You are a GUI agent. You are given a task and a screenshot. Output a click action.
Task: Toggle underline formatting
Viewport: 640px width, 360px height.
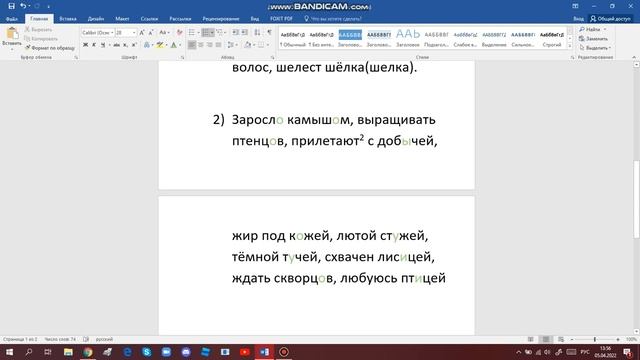tap(103, 44)
